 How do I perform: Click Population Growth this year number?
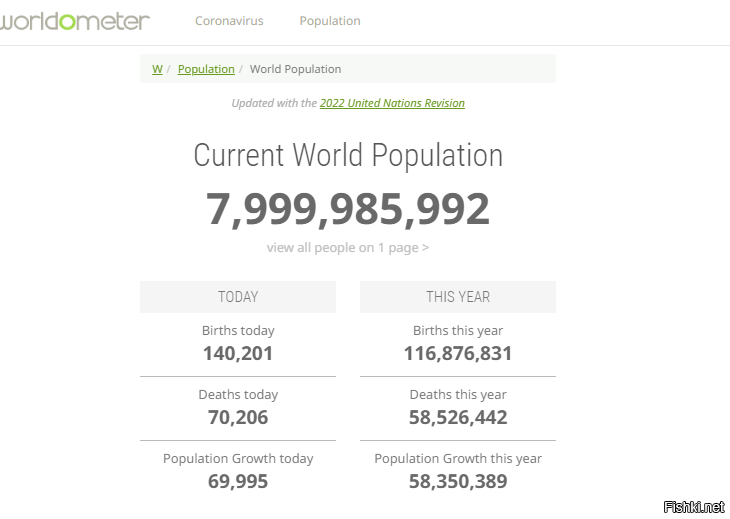click(x=458, y=481)
